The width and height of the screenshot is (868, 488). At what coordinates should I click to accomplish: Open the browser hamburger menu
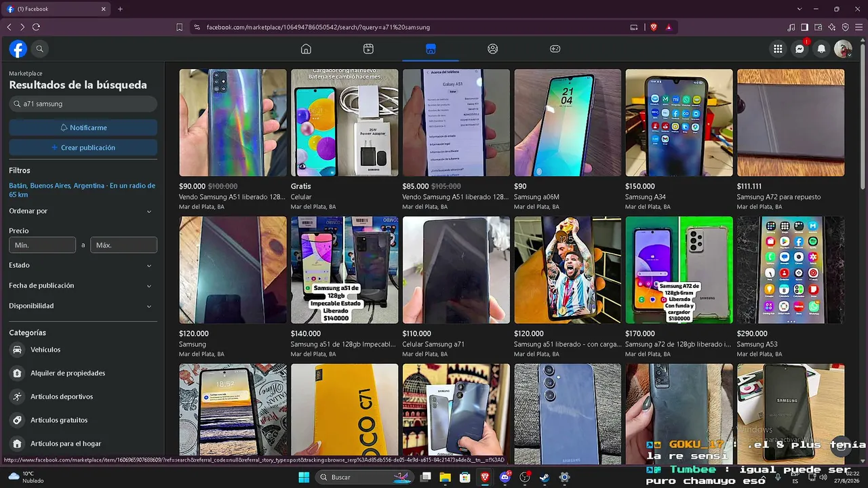tap(859, 27)
